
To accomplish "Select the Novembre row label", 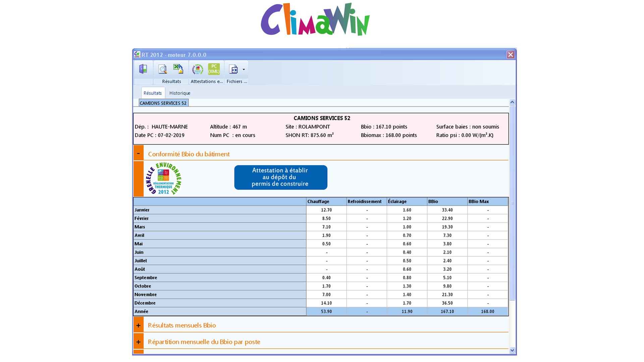I will 220,294.
